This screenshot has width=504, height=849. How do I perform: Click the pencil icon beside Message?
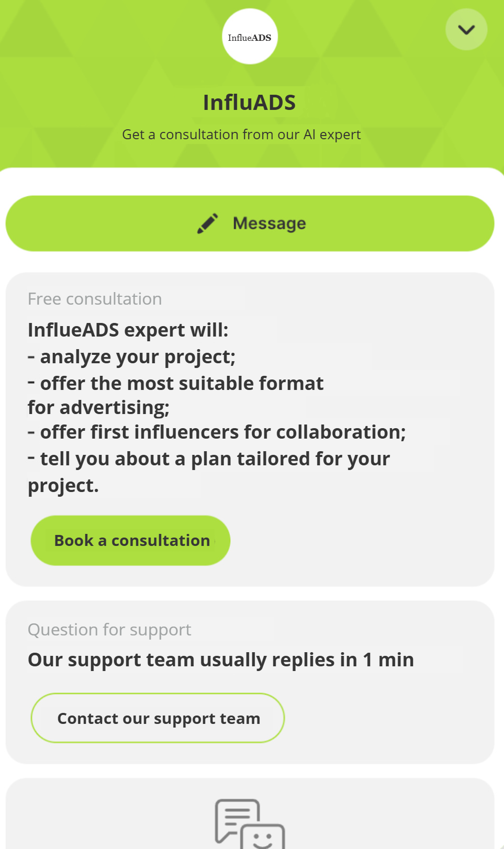point(208,224)
